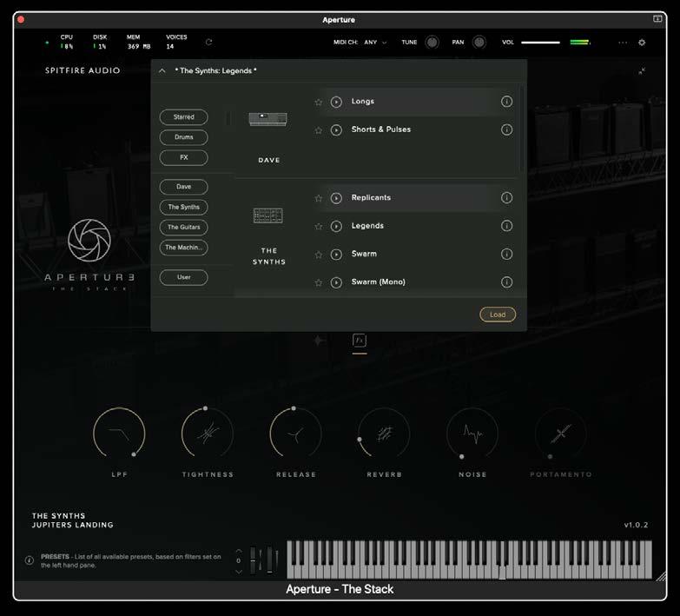Click the refresh icon near Voices

[x=208, y=42]
